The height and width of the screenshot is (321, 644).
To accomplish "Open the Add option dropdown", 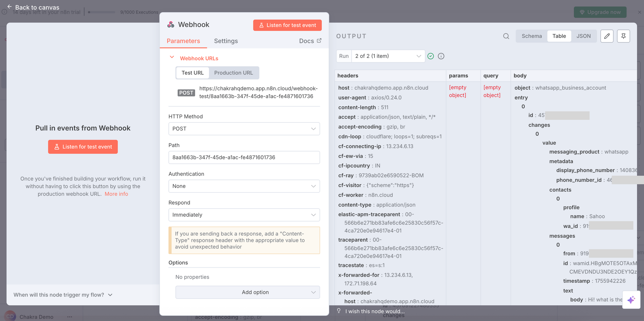I will (248, 292).
